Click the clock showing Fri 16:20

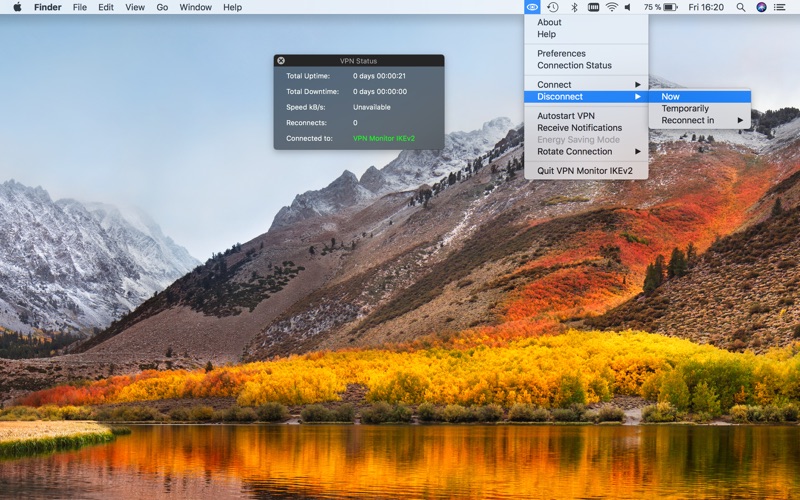point(706,7)
